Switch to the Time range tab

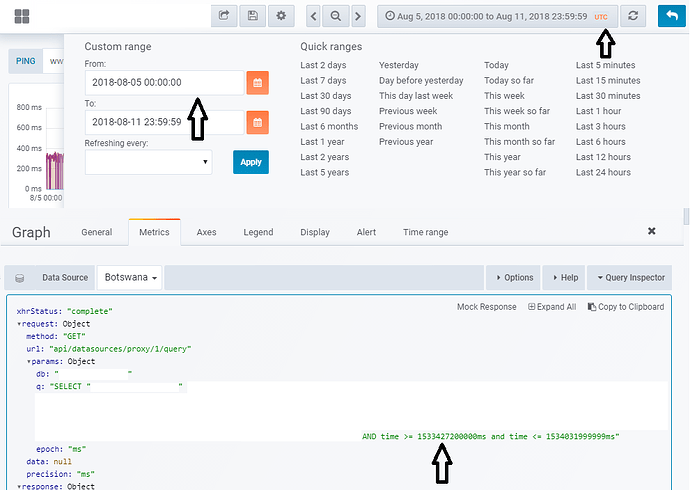click(x=426, y=232)
